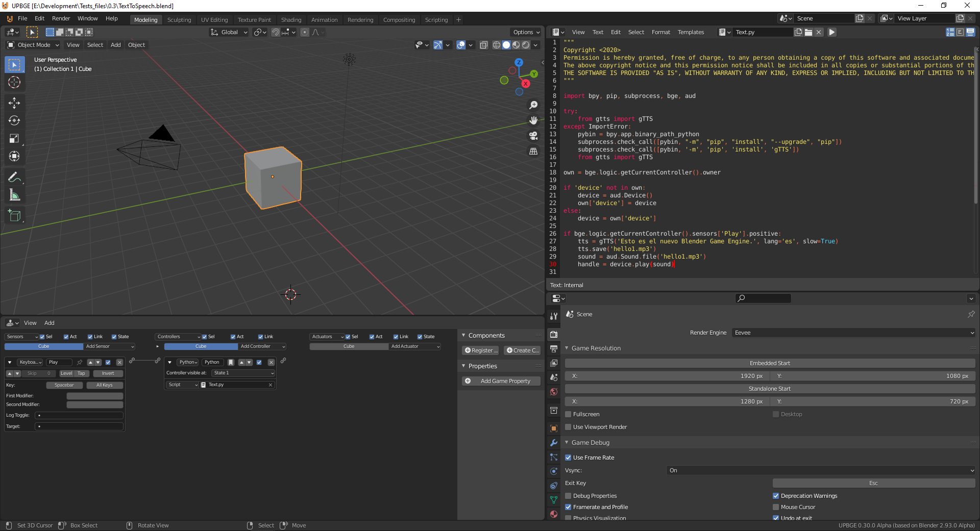Image resolution: width=980 pixels, height=531 pixels.
Task: Click the pan view hand icon
Action: (x=533, y=120)
